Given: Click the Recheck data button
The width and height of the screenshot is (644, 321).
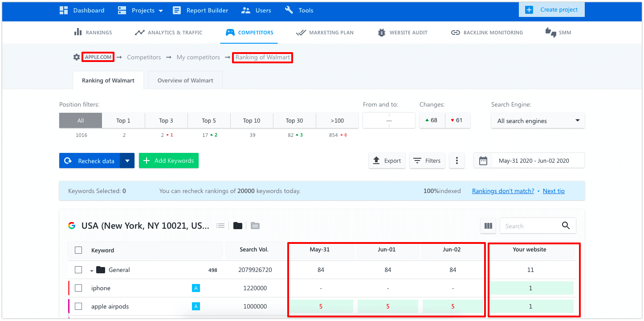Looking at the screenshot, I should (x=90, y=160).
